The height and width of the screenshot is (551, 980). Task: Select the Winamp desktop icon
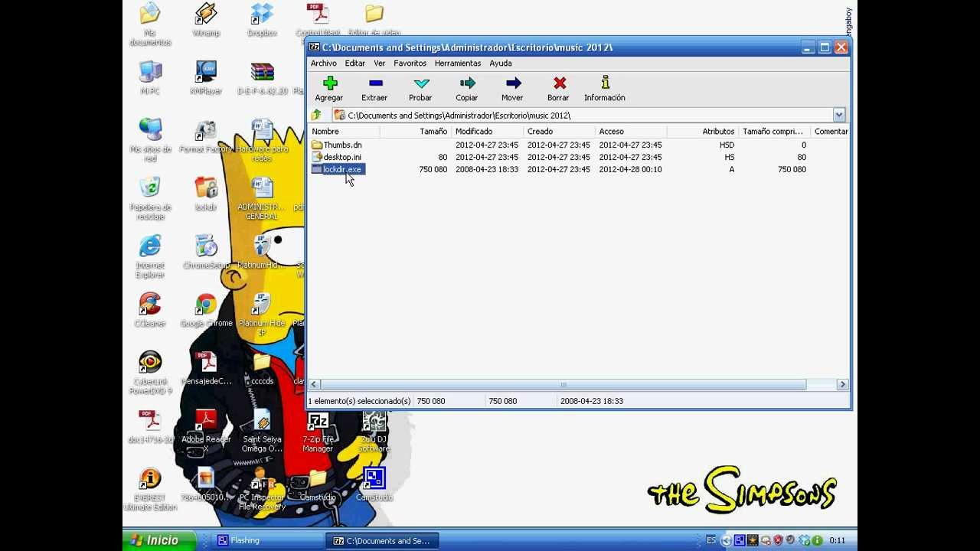pyautogui.click(x=206, y=21)
